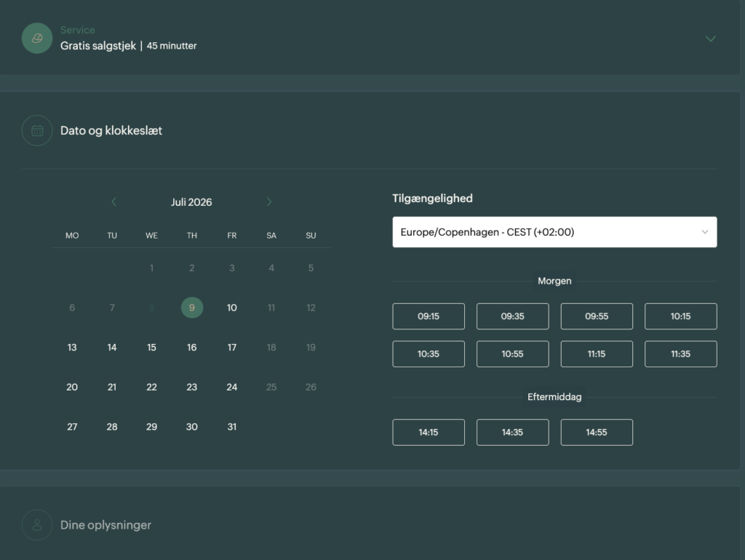Screen dimensions: 745x560
Task: Select the 09:35 time slot
Action: point(513,316)
